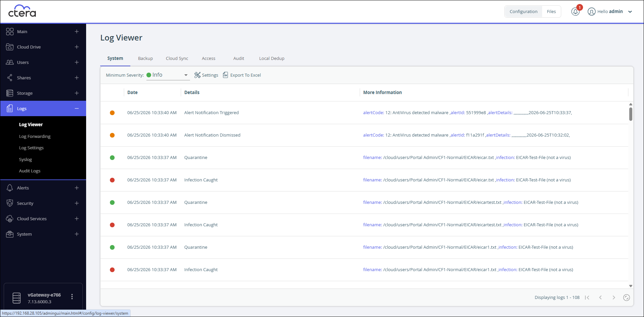Click the CTERA logo
Screen dimensions: 644x317
22,11
